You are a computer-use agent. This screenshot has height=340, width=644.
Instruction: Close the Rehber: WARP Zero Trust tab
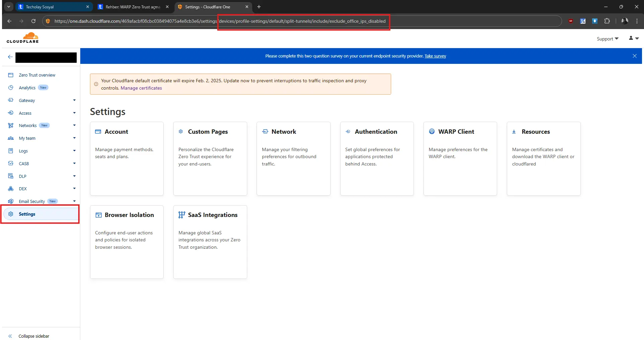pos(167,7)
